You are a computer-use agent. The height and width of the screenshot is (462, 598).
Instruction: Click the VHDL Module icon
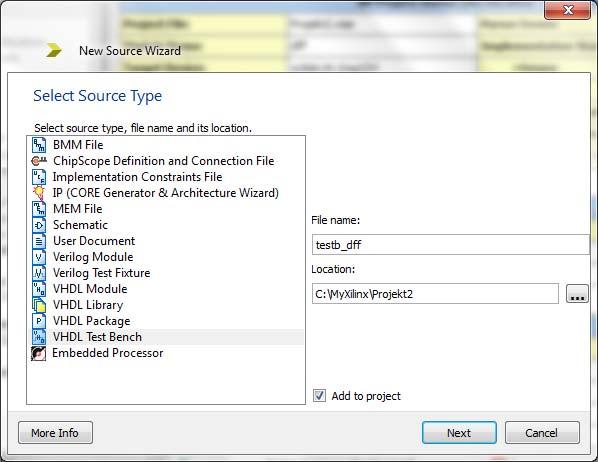point(39,289)
